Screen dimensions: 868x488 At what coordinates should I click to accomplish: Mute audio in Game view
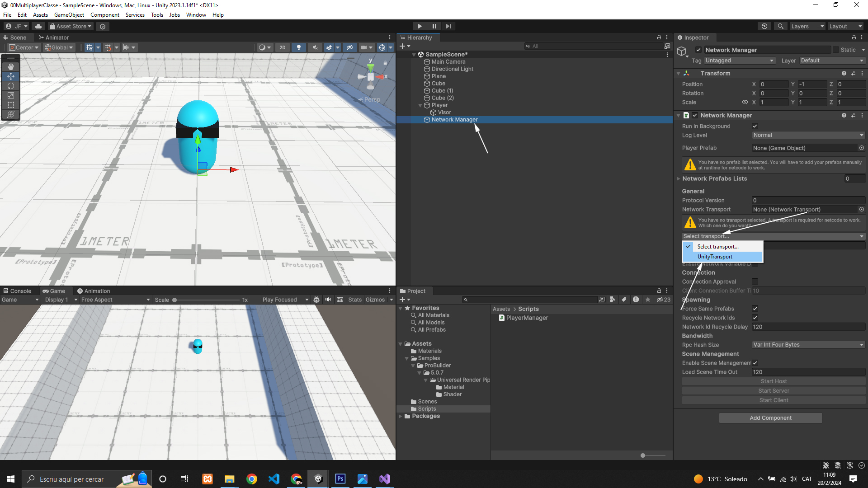pyautogui.click(x=328, y=300)
